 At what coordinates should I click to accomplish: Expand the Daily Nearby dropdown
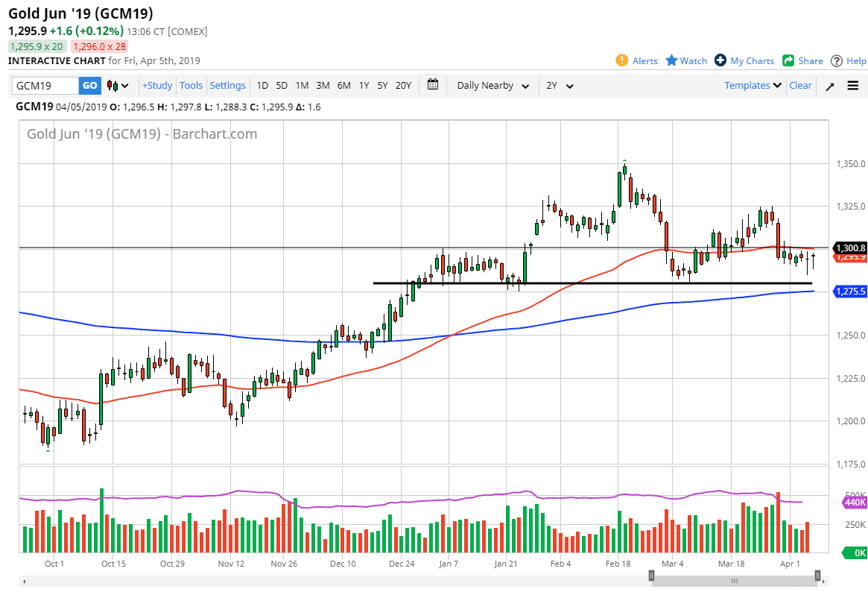[492, 86]
